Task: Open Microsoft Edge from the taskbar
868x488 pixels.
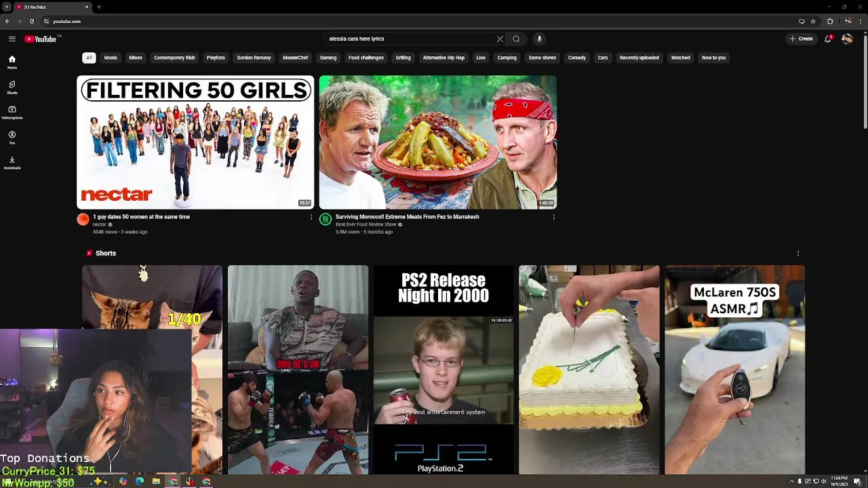Action: [x=140, y=482]
